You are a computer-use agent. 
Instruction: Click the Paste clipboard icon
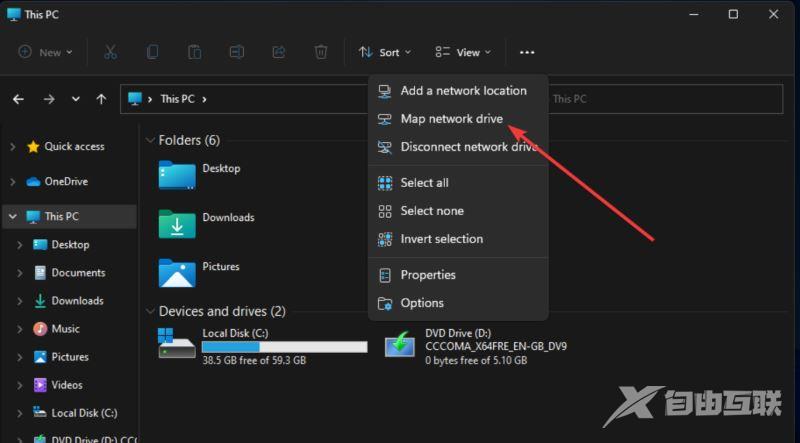point(194,52)
